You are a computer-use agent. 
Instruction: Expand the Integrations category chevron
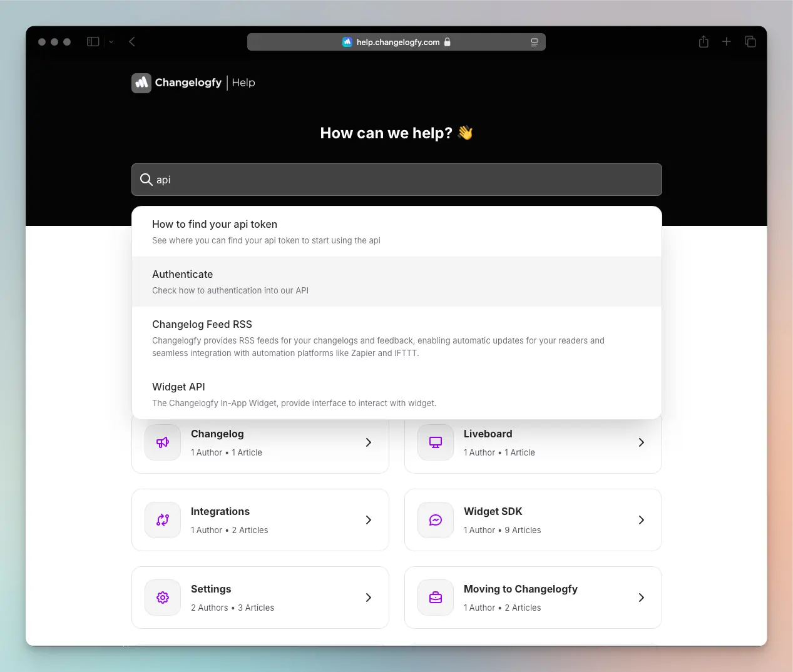[x=369, y=520]
